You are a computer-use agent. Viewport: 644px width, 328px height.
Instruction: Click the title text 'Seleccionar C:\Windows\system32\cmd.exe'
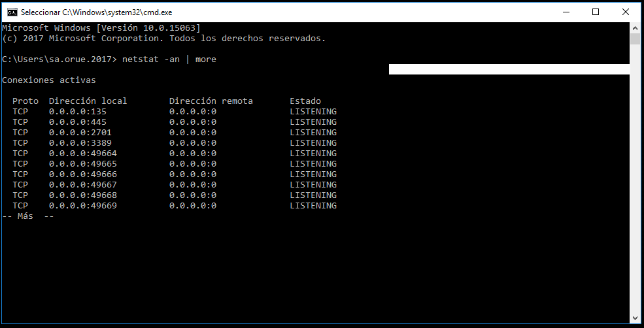coord(97,12)
